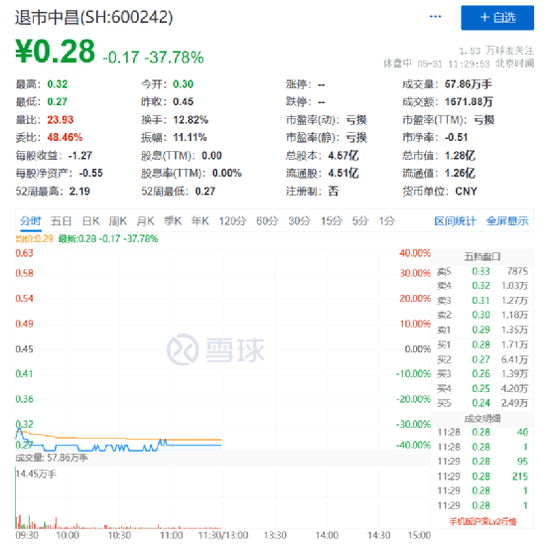Click tallest opening volume bar
This screenshot has width=550, height=547.
[16, 498]
